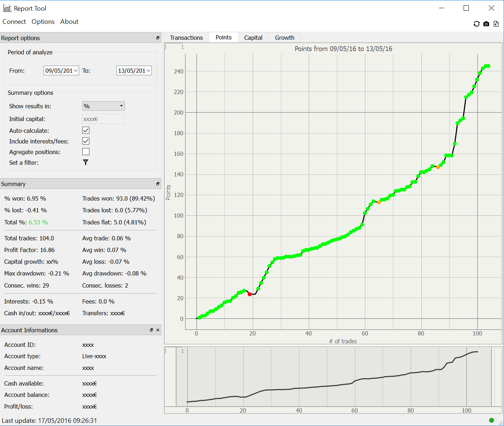Click the Fees: 0.0 % text

pos(98,301)
